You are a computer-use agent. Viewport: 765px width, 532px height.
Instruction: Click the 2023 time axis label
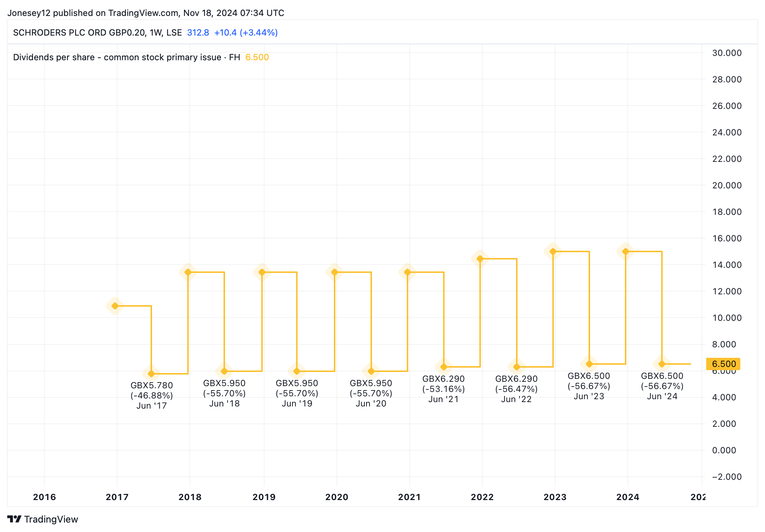pos(555,497)
